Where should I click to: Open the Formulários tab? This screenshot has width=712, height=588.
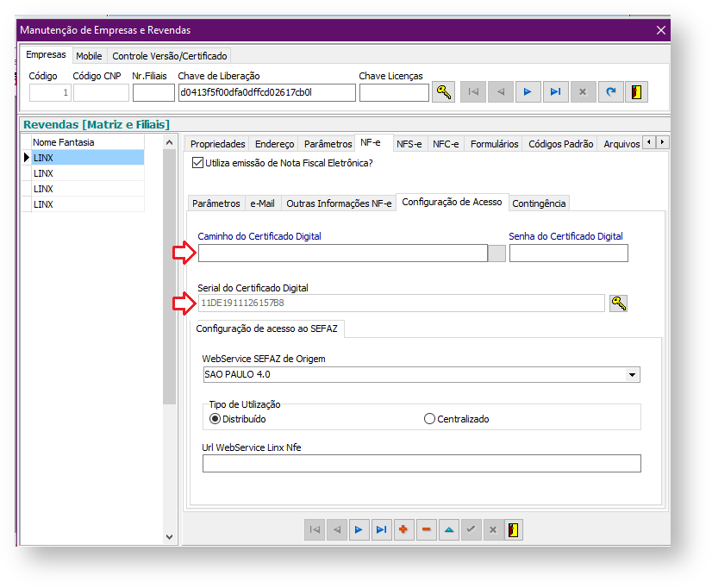[494, 144]
